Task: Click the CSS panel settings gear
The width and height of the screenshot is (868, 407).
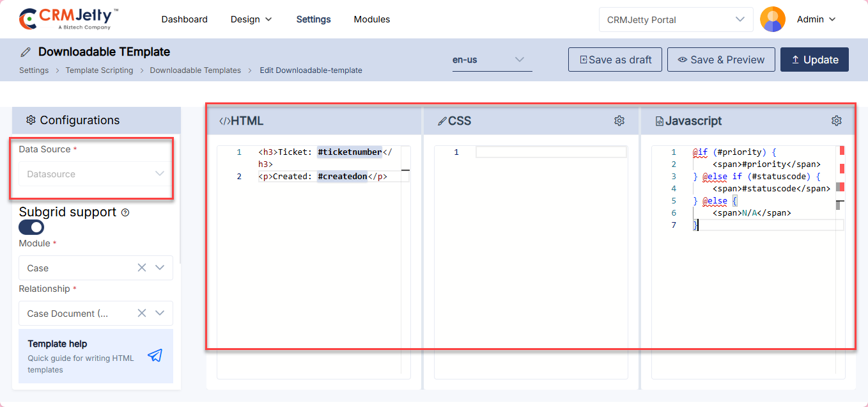Action: [619, 120]
